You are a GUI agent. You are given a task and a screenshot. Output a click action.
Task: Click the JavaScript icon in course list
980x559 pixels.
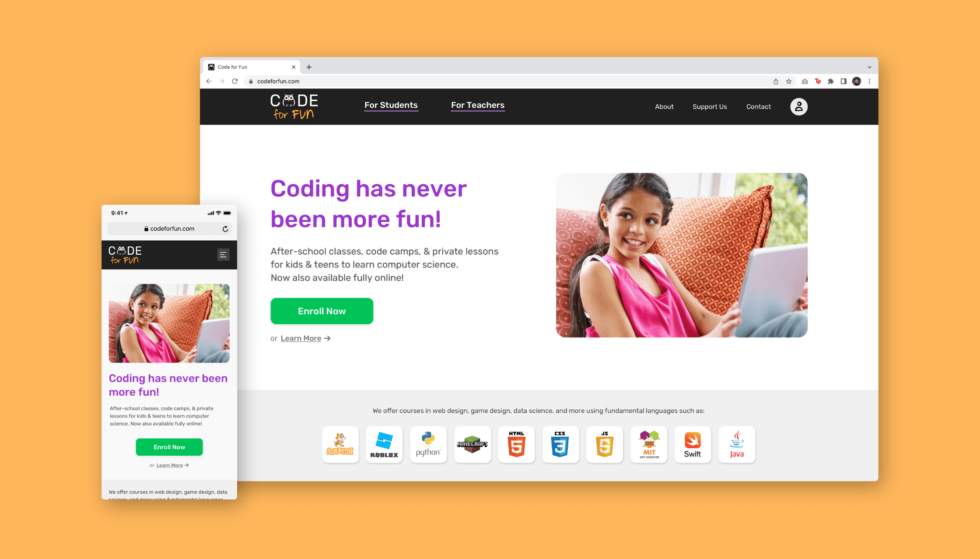(605, 444)
